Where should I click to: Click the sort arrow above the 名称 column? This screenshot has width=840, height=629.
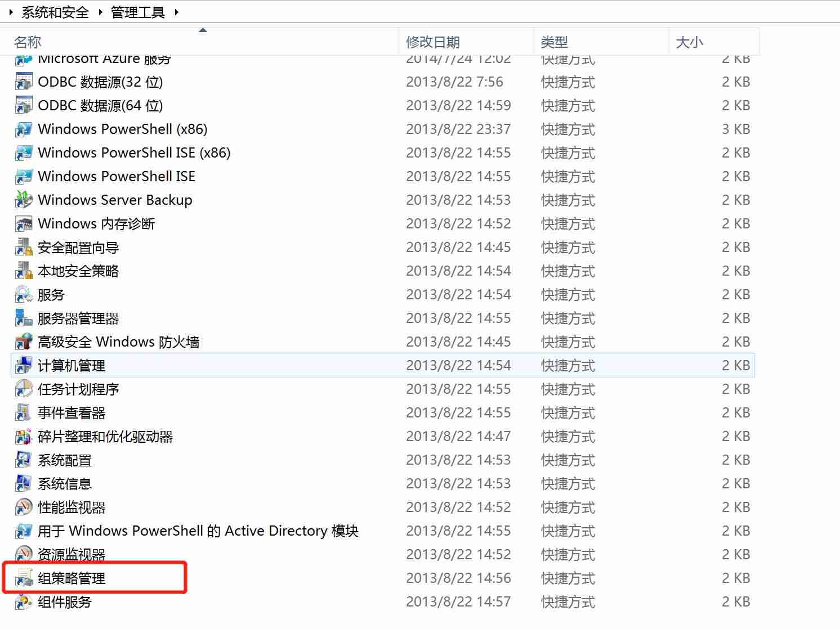203,30
